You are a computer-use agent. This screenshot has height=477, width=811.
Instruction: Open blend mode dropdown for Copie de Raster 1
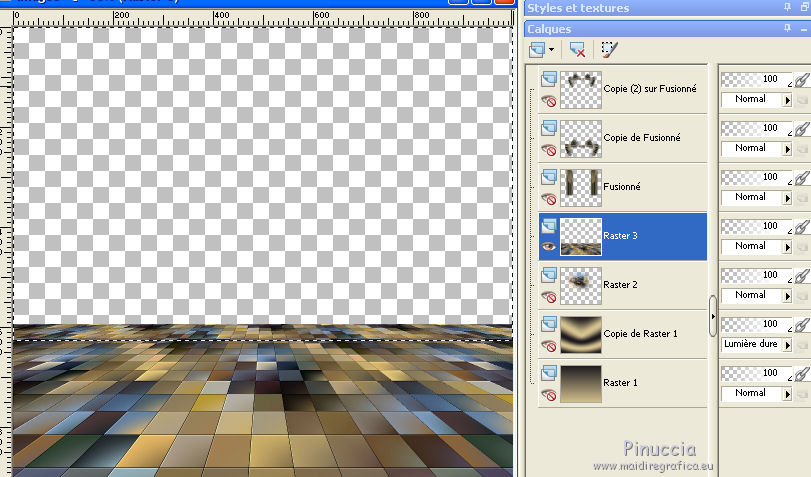click(x=786, y=344)
